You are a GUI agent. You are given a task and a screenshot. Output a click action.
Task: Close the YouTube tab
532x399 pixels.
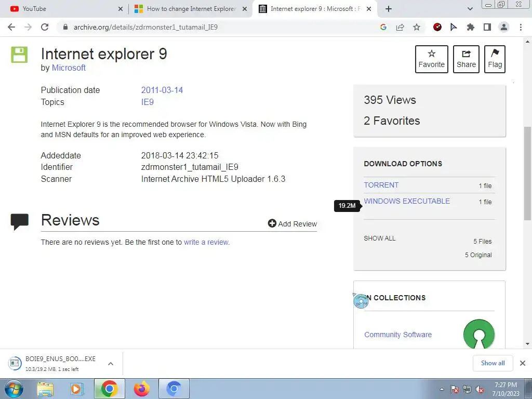[121, 9]
